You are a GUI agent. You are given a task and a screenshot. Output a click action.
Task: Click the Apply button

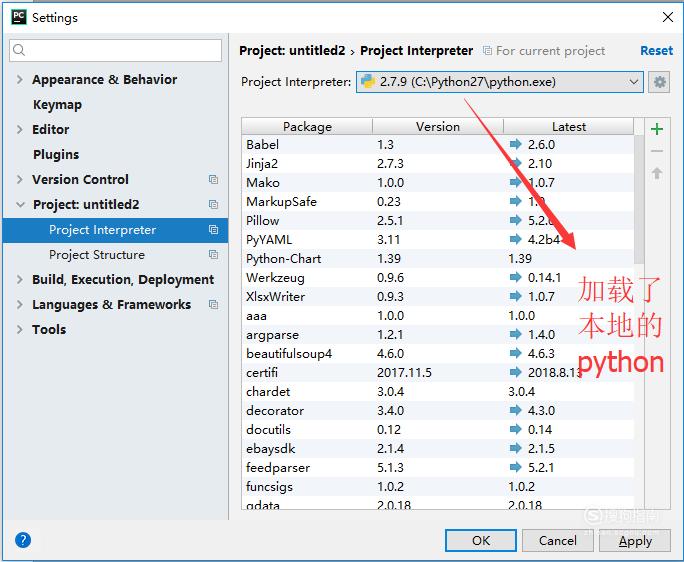[635, 541]
